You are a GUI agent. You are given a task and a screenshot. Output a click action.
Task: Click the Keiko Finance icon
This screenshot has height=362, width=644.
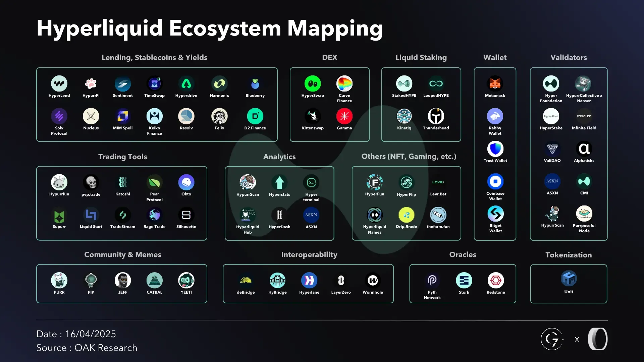(154, 116)
